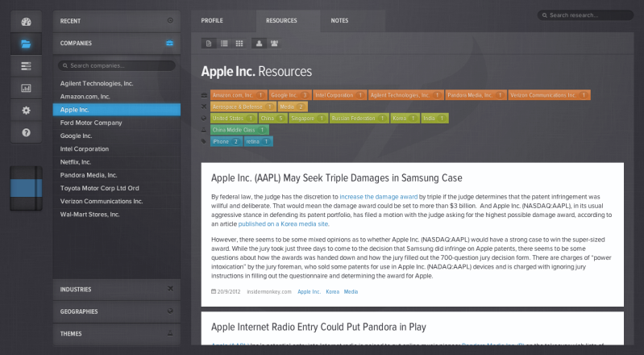Click the Search research field
644x355 pixels.
coord(585,15)
